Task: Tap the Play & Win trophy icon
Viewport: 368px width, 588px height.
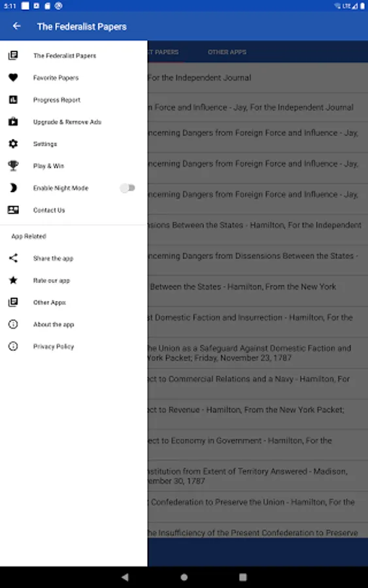Action: point(13,166)
